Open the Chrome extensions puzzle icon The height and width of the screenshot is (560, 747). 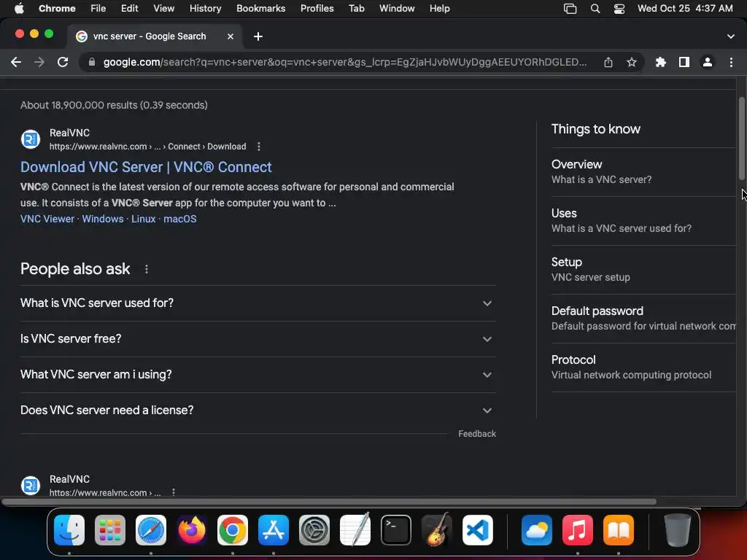coord(660,62)
